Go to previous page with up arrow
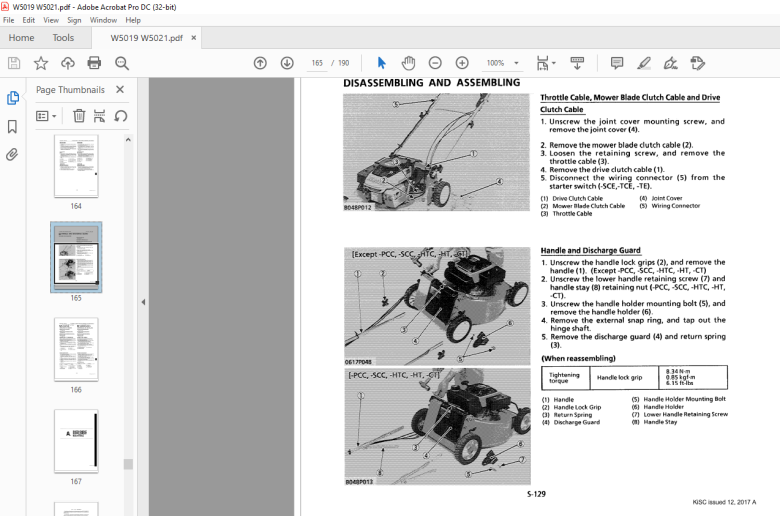 pos(260,63)
